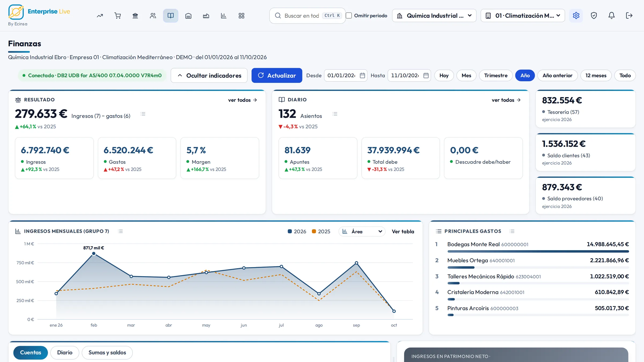644x362 pixels.
Task: Open the trending sales chart icon
Action: point(100,16)
